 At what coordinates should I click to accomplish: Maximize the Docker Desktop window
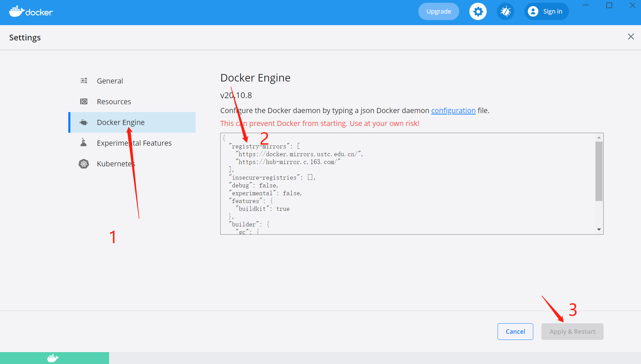[609, 5]
